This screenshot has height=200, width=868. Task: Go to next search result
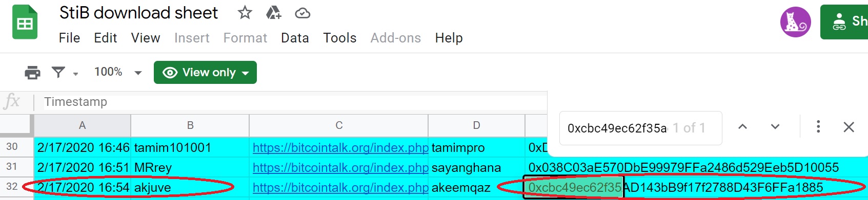775,126
